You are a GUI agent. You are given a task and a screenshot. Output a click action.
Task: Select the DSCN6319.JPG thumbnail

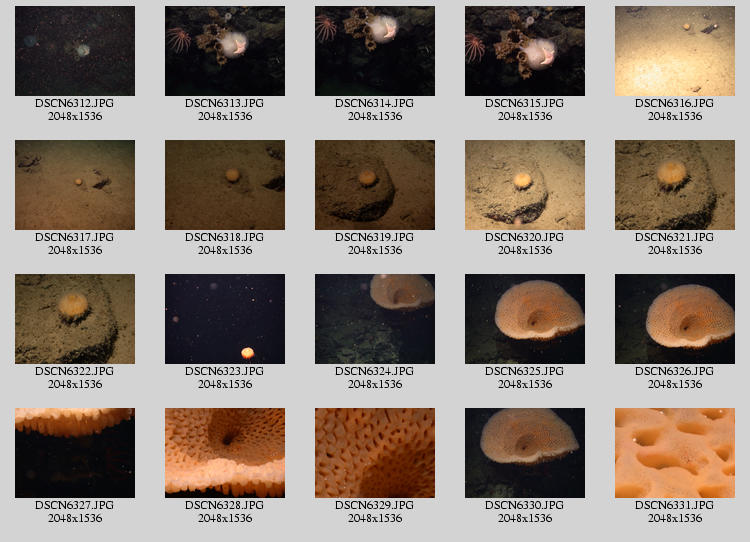[x=375, y=185]
